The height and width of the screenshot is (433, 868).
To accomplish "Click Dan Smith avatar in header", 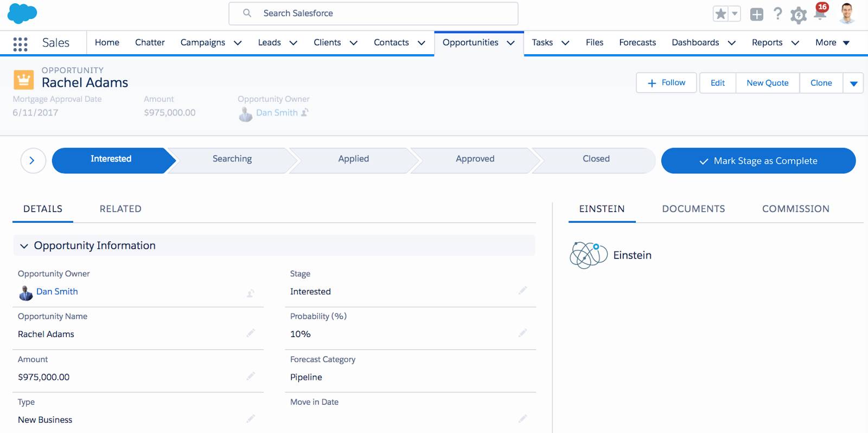I will tap(246, 114).
